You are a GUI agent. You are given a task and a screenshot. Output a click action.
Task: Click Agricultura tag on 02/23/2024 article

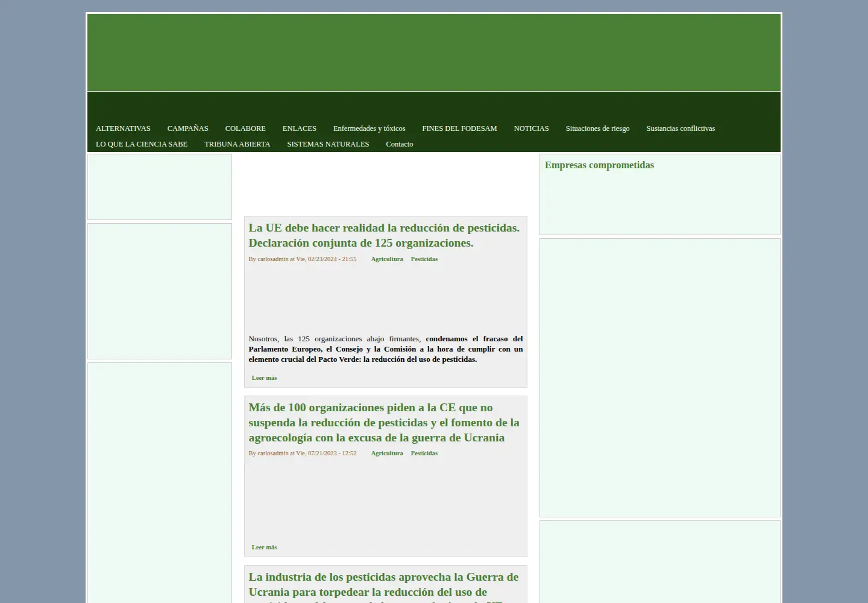(x=387, y=259)
